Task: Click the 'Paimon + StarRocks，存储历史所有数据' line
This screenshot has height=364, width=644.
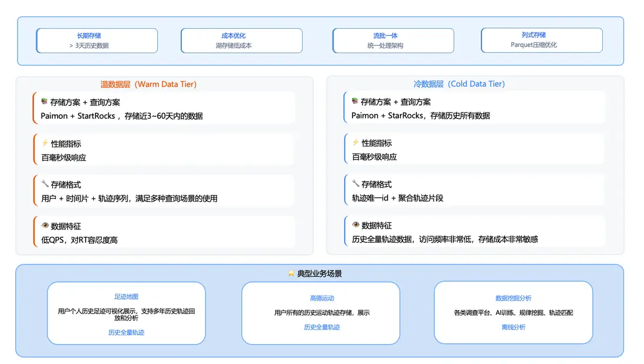Action: click(421, 115)
